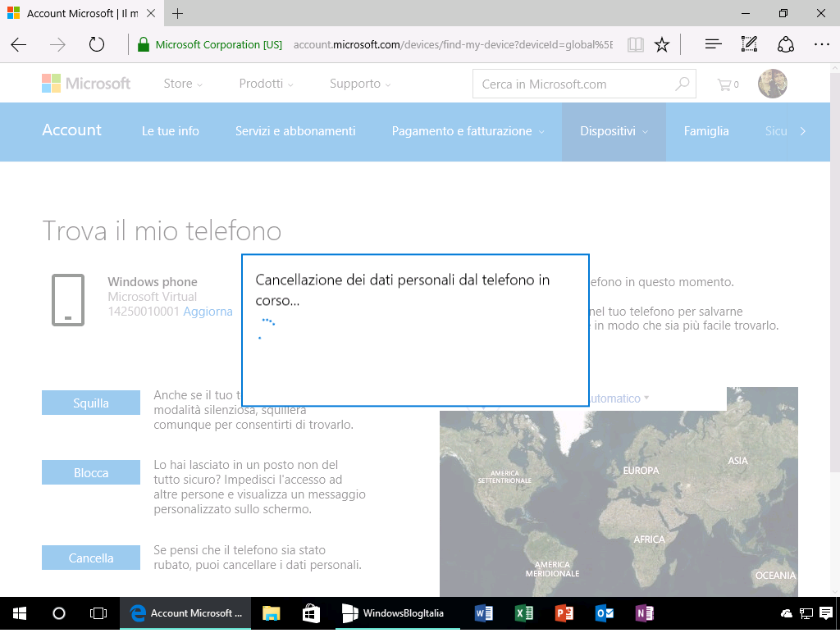Viewport: 840px width, 642px height.
Task: Open Edge More actions ellipsis
Action: coord(821,44)
